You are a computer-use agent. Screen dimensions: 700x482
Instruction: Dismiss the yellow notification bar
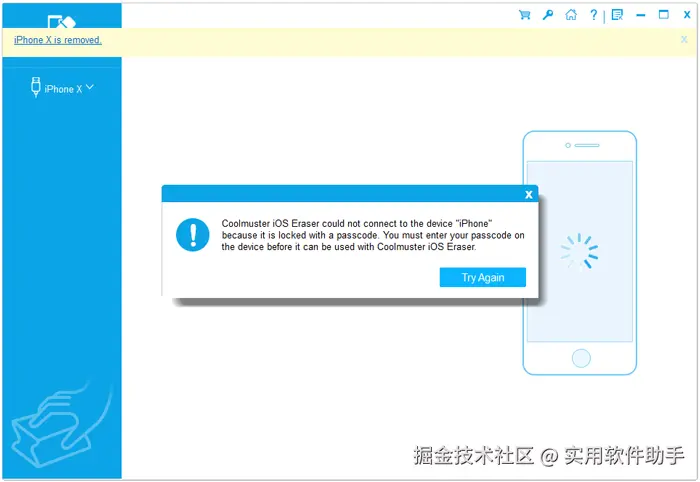[x=684, y=39]
